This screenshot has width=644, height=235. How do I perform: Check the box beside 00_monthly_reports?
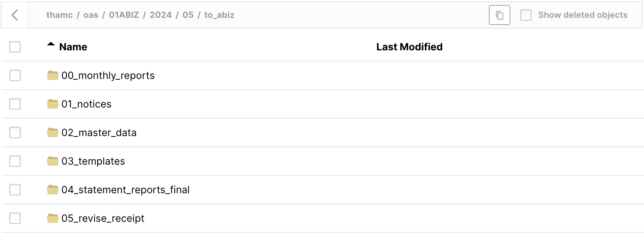click(x=15, y=75)
